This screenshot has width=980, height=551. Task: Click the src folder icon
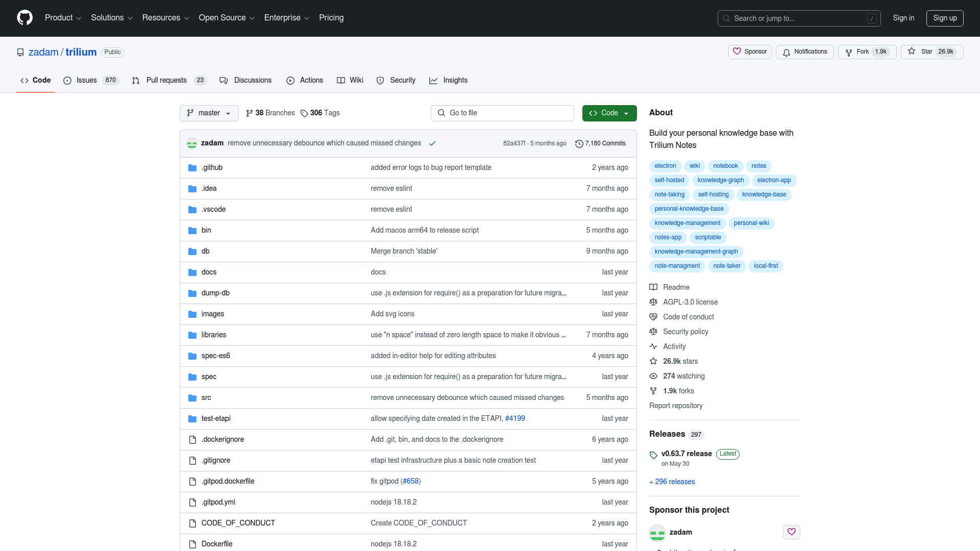(x=192, y=398)
